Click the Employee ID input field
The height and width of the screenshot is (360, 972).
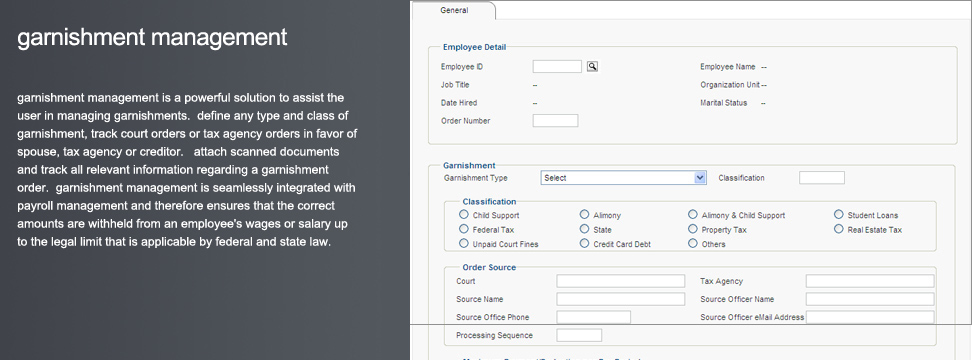[x=557, y=66]
